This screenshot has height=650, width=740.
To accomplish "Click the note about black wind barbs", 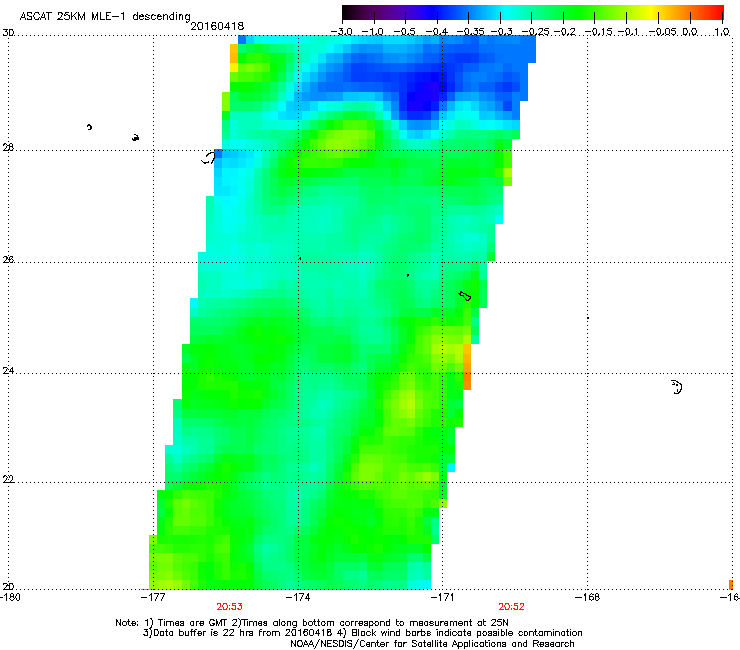I will [460, 633].
